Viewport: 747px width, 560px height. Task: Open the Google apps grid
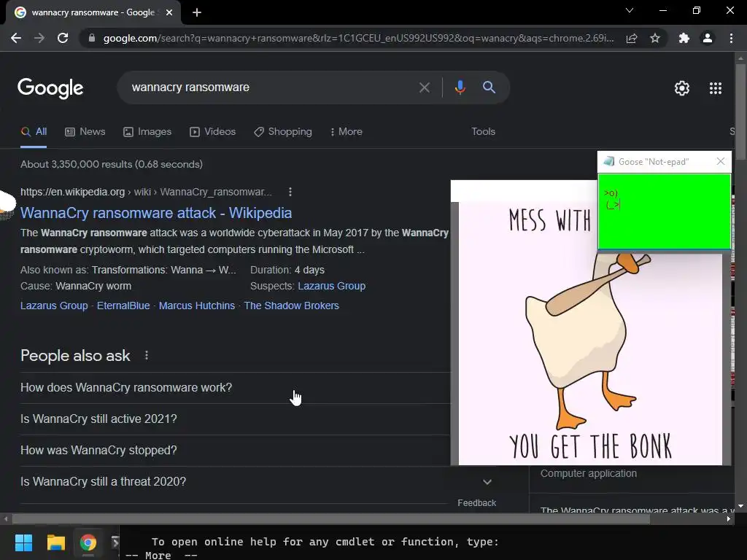click(715, 88)
